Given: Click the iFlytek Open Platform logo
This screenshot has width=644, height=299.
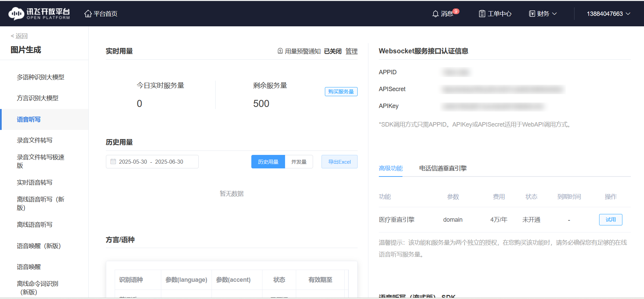Looking at the screenshot, I should pos(39,13).
